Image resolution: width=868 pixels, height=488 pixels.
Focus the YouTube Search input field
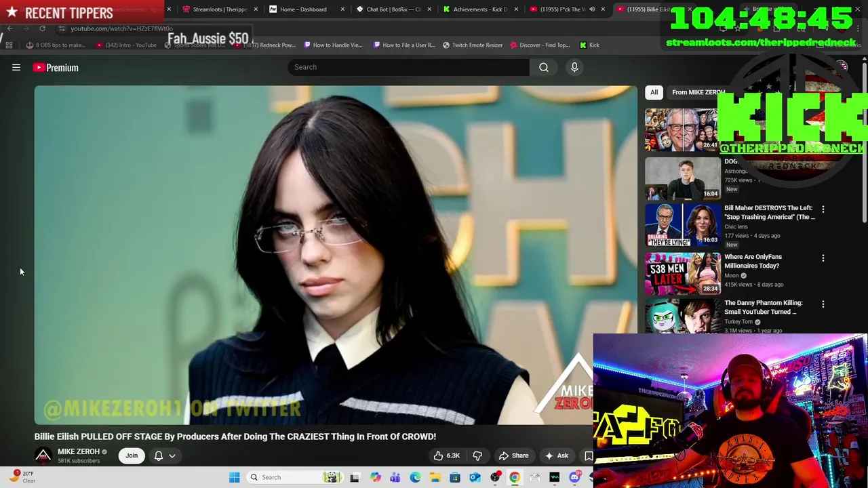click(x=408, y=67)
